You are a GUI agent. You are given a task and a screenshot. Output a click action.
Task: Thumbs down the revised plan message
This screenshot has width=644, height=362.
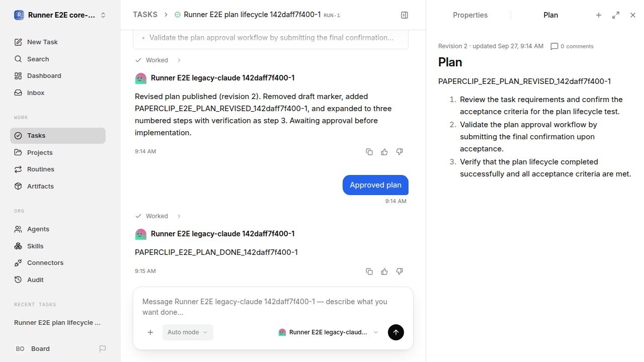399,152
